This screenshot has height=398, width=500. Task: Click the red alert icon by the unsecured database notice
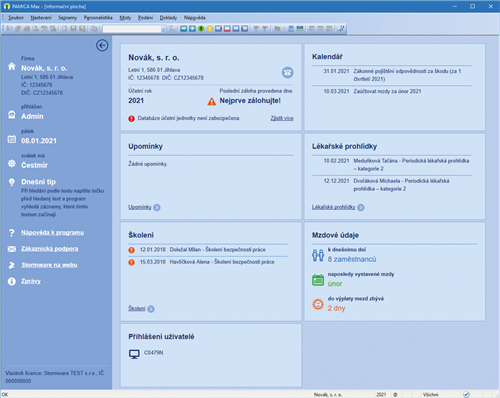[132, 118]
